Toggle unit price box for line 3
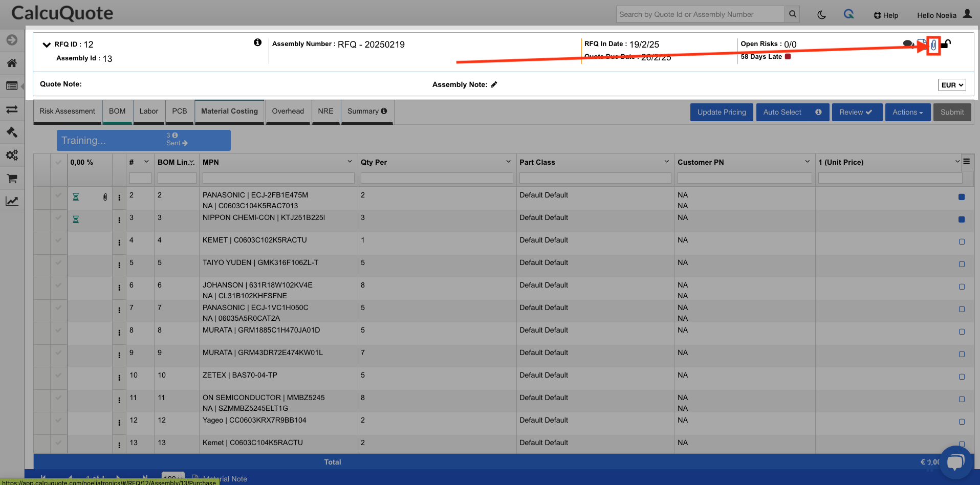 pyautogui.click(x=962, y=219)
